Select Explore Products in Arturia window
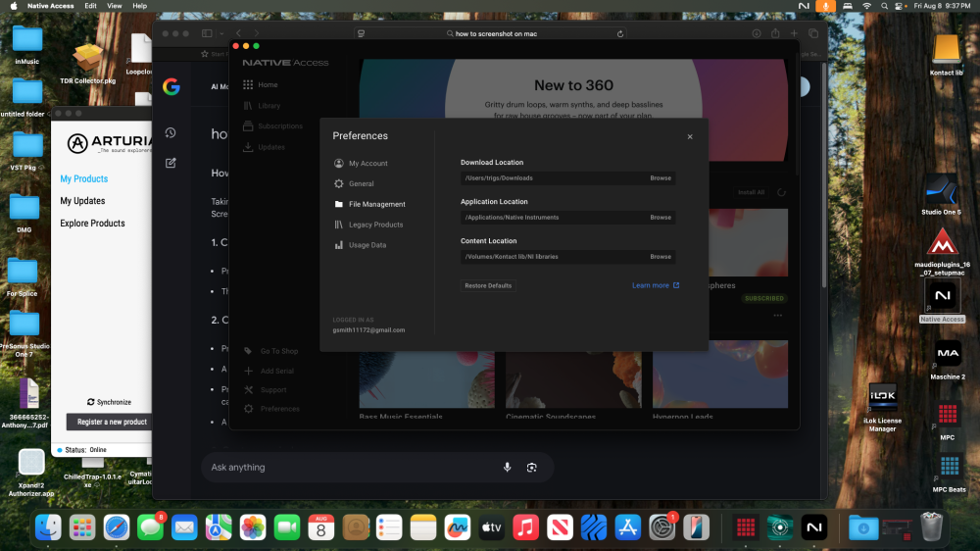Image resolution: width=980 pixels, height=551 pixels. click(x=92, y=224)
